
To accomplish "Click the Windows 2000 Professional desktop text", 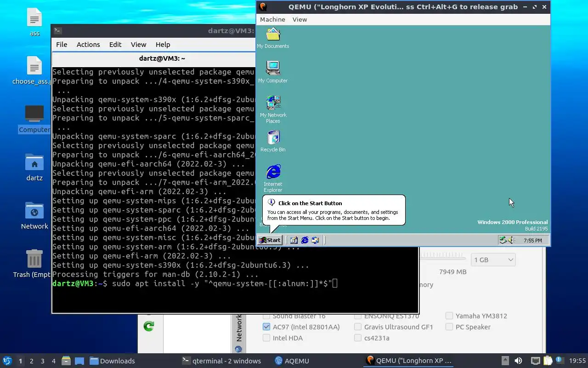I will point(512,222).
